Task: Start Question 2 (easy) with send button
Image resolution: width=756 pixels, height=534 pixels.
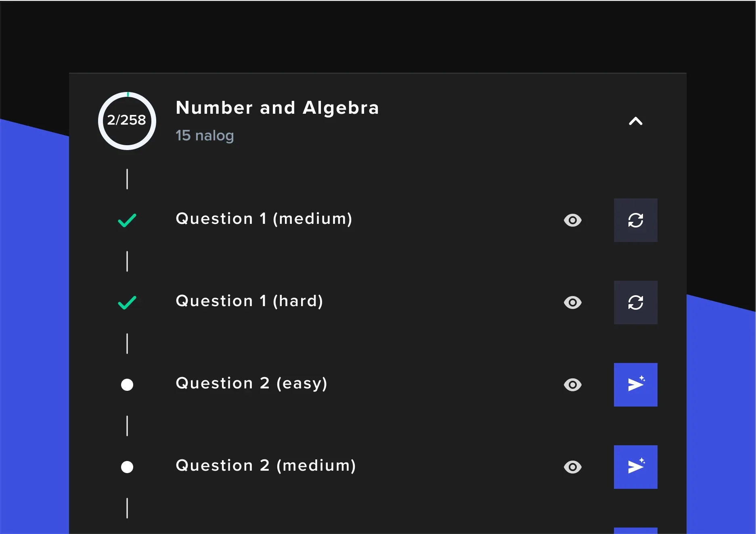Action: point(635,385)
